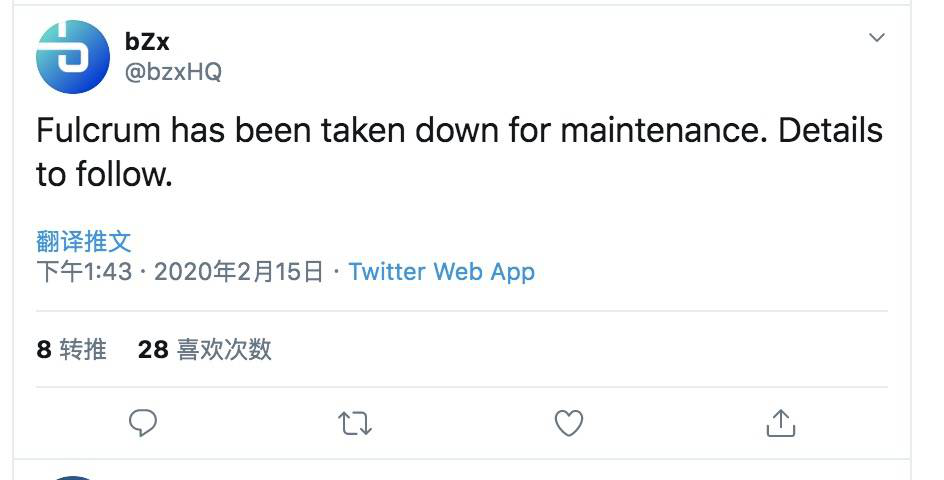Open the bZx display name profile link
Image resolution: width=944 pixels, height=480 pixels.
tap(146, 43)
